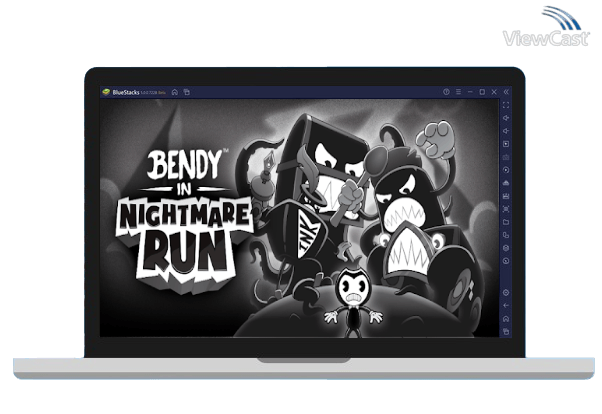Click the sidebar icon above screenshot icon
Image resolution: width=602 pixels, height=414 pixels.
coord(506,196)
